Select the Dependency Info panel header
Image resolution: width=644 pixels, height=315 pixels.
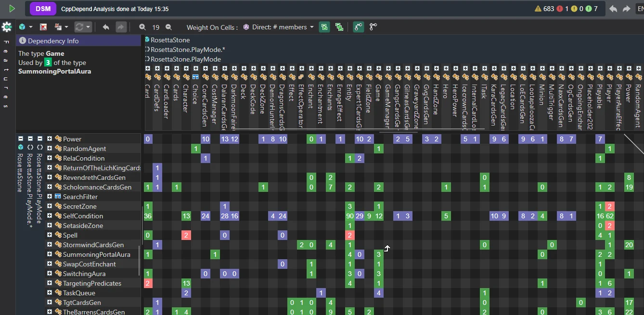click(78, 41)
